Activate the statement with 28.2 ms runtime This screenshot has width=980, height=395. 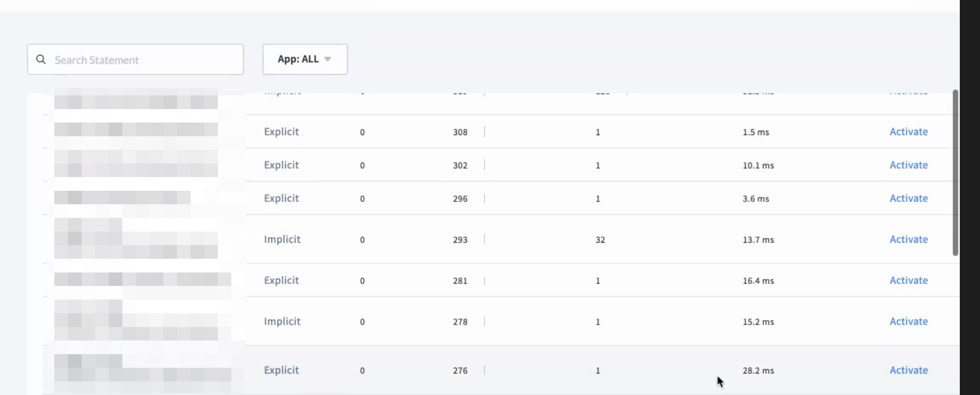click(908, 370)
